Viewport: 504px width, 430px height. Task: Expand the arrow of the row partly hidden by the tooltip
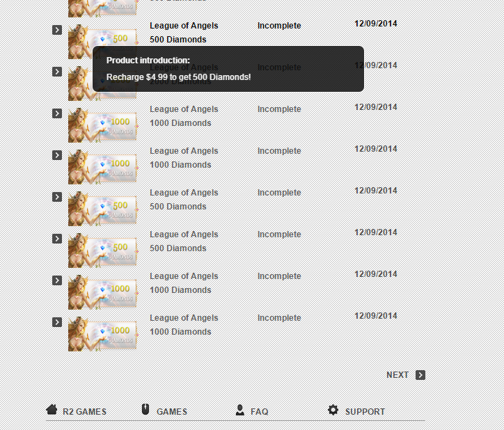57,72
